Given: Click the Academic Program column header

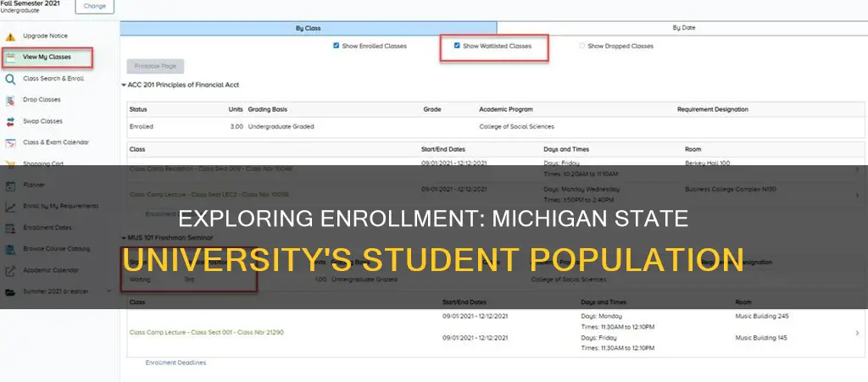Looking at the screenshot, I should [x=506, y=109].
